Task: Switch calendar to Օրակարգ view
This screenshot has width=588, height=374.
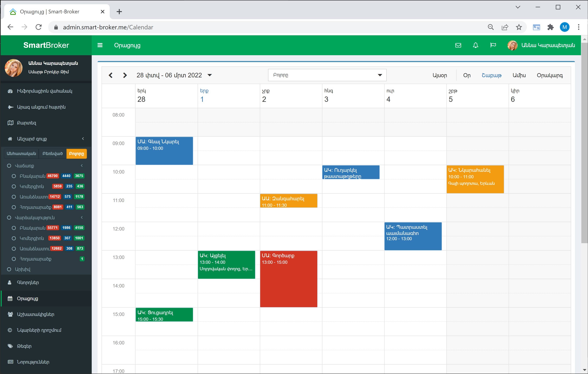Action: pyautogui.click(x=550, y=75)
